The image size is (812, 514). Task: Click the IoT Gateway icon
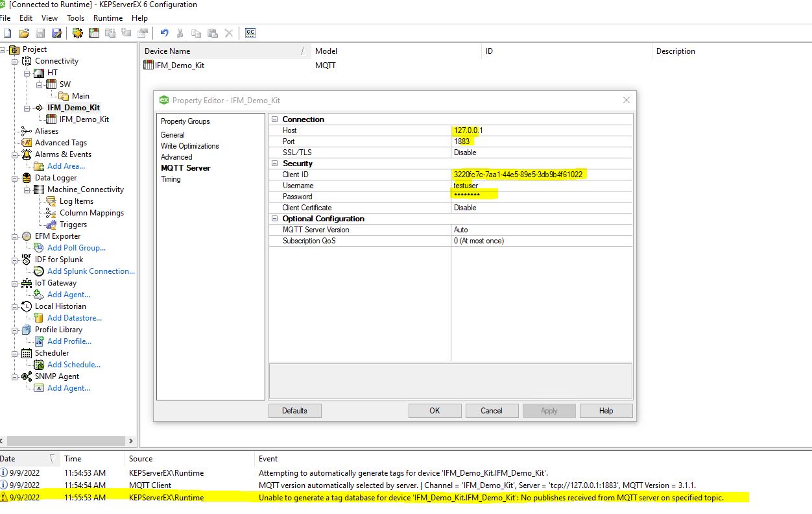[x=27, y=283]
